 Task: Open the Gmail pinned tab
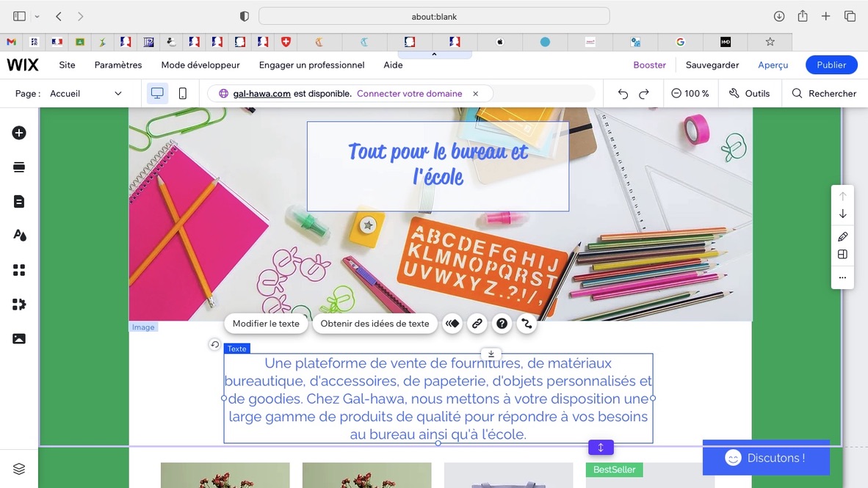pos(11,42)
